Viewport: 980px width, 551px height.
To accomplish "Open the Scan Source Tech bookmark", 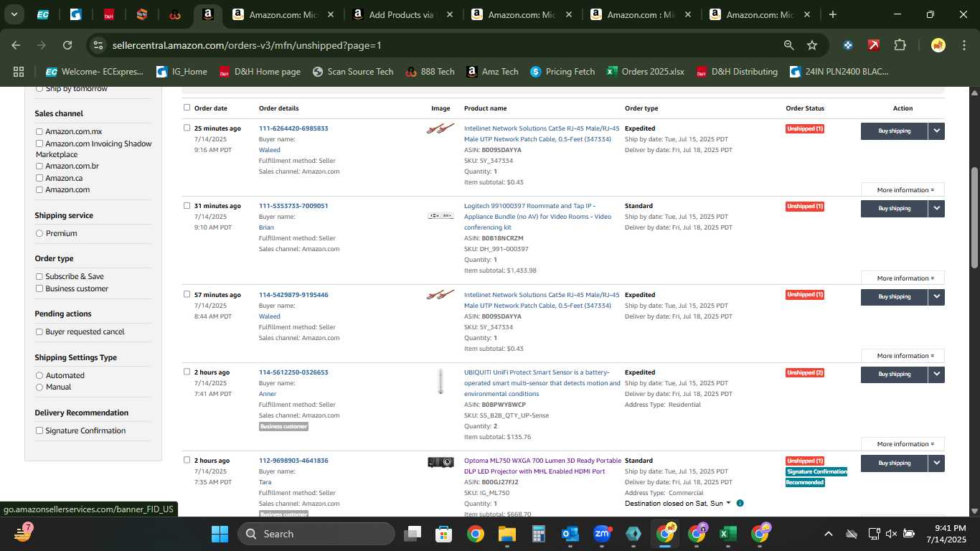I will point(352,72).
